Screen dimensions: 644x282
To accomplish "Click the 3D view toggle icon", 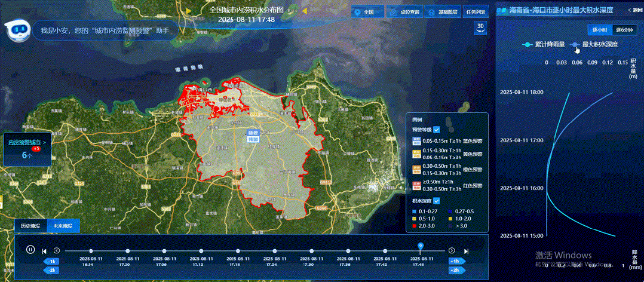I will pos(479,27).
